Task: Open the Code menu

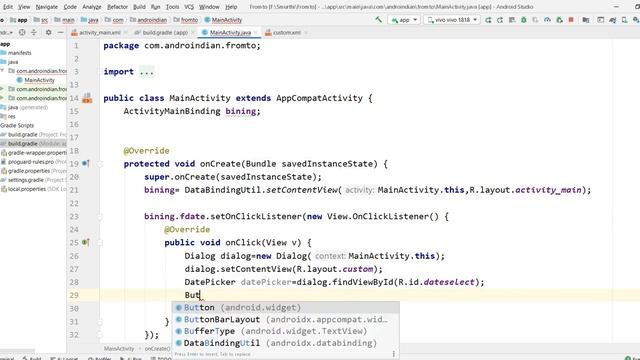Action: tap(70, 7)
